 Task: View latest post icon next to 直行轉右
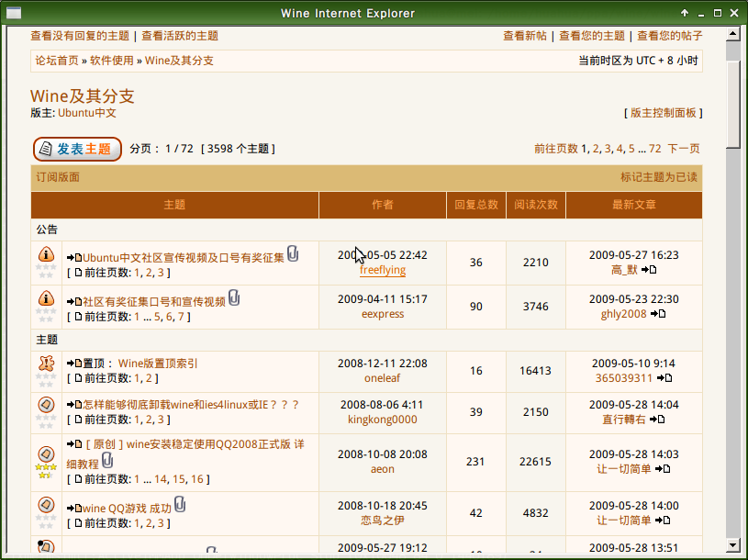(x=657, y=419)
